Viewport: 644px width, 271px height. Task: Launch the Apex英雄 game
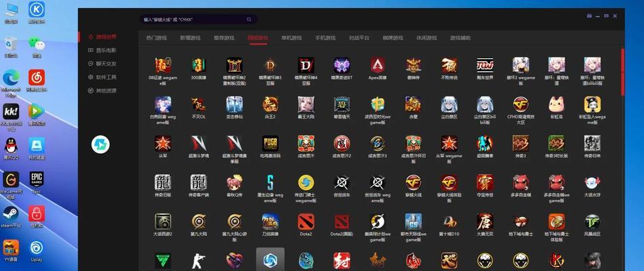[x=378, y=65]
